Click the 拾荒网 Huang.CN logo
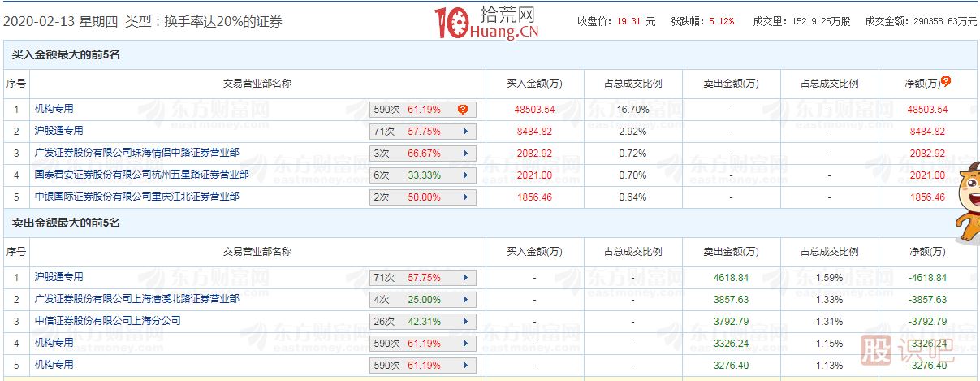 [487, 23]
